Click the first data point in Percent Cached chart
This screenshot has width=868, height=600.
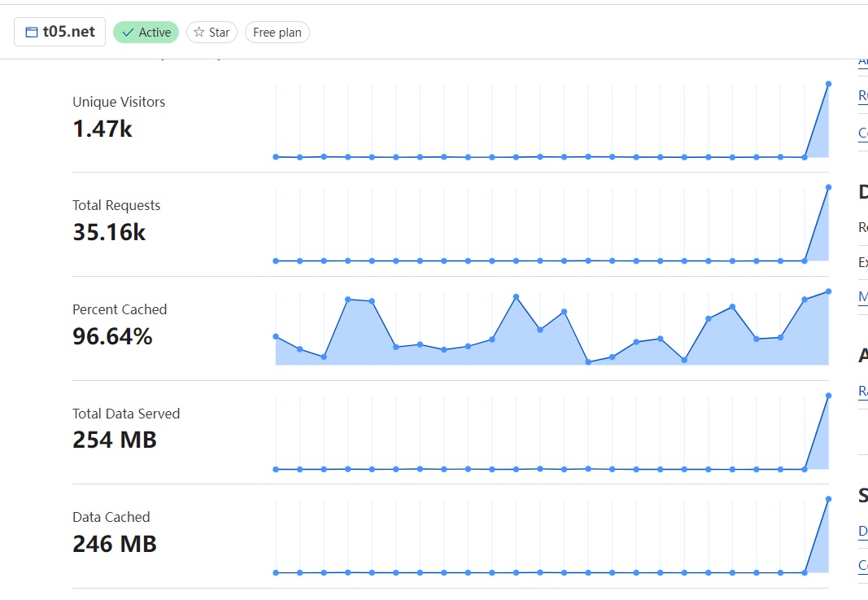[276, 336]
